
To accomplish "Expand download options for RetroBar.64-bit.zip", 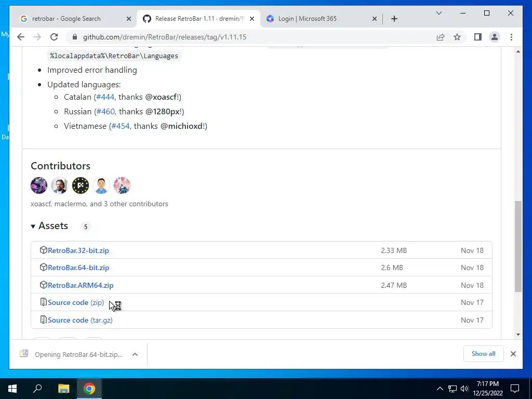I will pyautogui.click(x=135, y=354).
